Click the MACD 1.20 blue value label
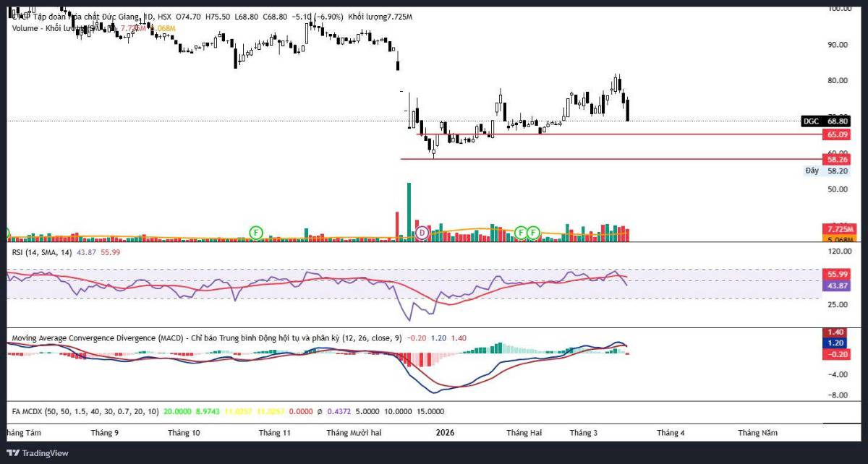 click(x=837, y=343)
